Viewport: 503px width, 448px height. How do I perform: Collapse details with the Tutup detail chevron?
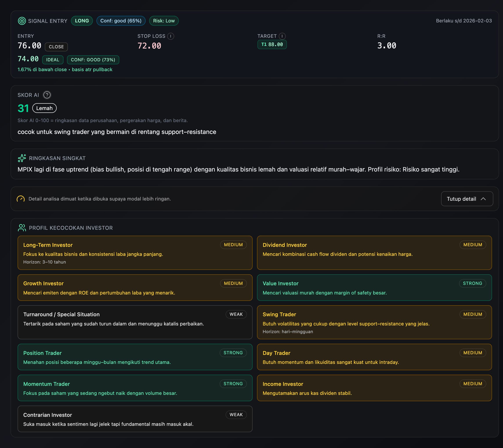tap(483, 199)
